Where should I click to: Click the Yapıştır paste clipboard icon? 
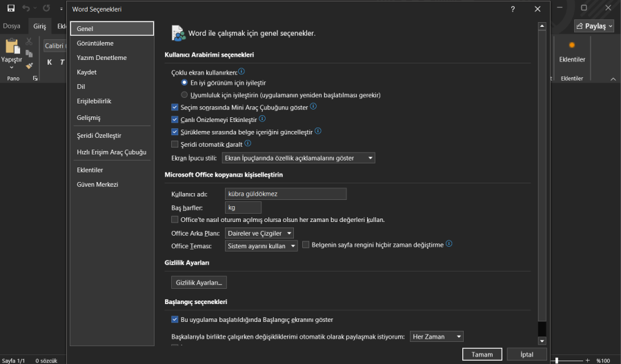point(12,48)
